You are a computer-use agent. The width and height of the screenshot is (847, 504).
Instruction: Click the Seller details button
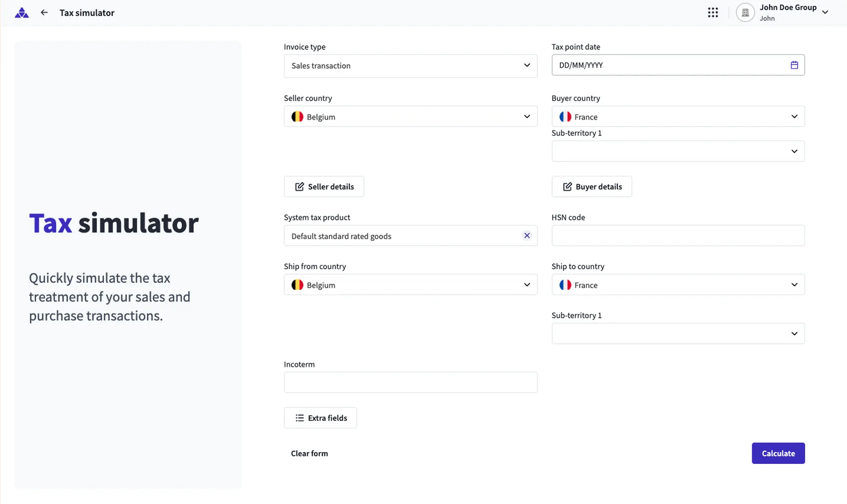click(324, 186)
